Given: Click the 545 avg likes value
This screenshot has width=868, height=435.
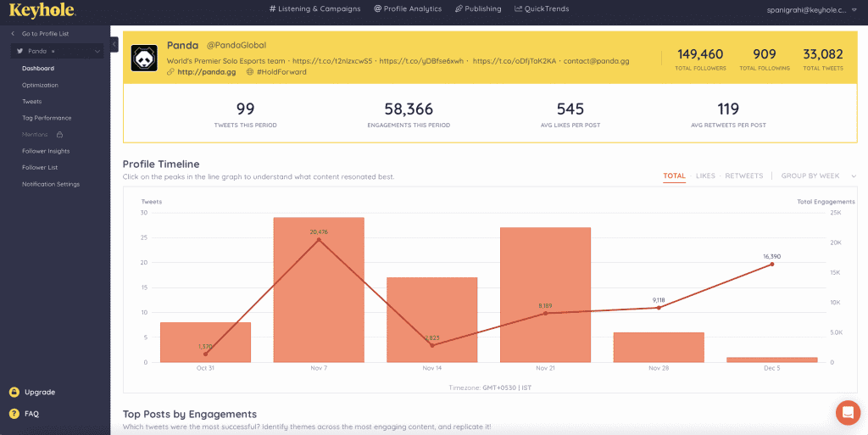Looking at the screenshot, I should (x=570, y=109).
